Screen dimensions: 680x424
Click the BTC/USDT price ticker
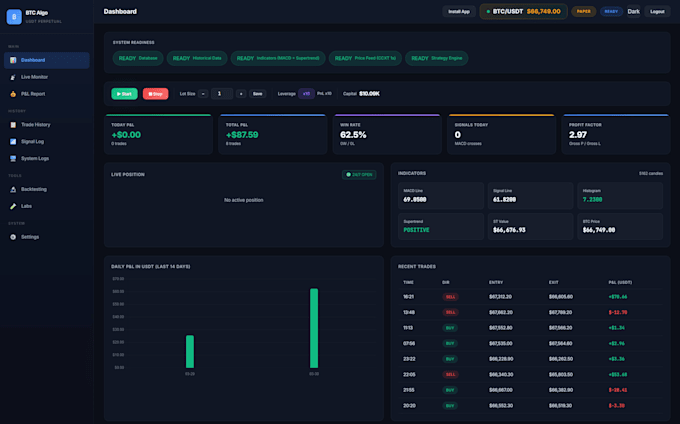pyautogui.click(x=523, y=12)
